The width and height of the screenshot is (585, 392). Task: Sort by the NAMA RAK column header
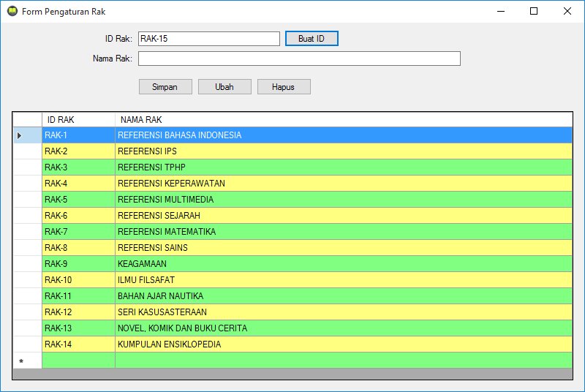pos(344,119)
